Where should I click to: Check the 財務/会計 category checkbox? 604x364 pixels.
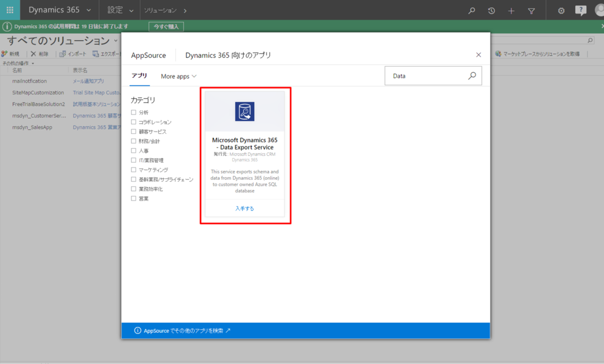[134, 141]
